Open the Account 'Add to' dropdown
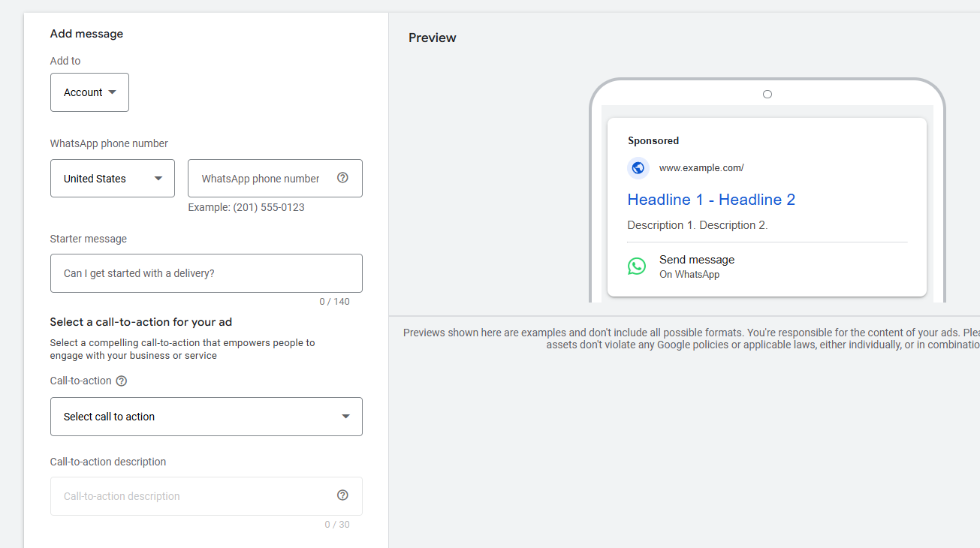This screenshot has height=548, width=980. tap(89, 92)
